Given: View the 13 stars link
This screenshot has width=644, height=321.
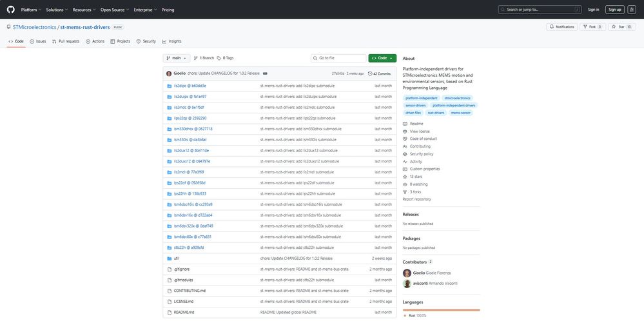Looking at the screenshot, I should coord(413,177).
